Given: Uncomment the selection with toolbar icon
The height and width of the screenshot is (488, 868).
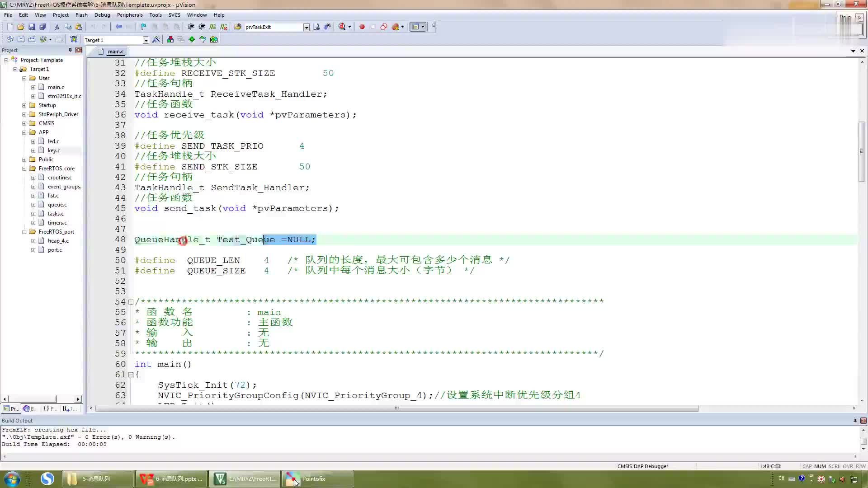Looking at the screenshot, I should click(x=223, y=27).
